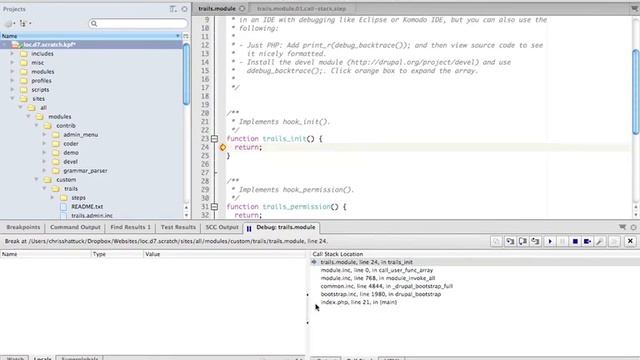640x360 pixels.
Task: Click the Step In debug button
Action: [510, 241]
